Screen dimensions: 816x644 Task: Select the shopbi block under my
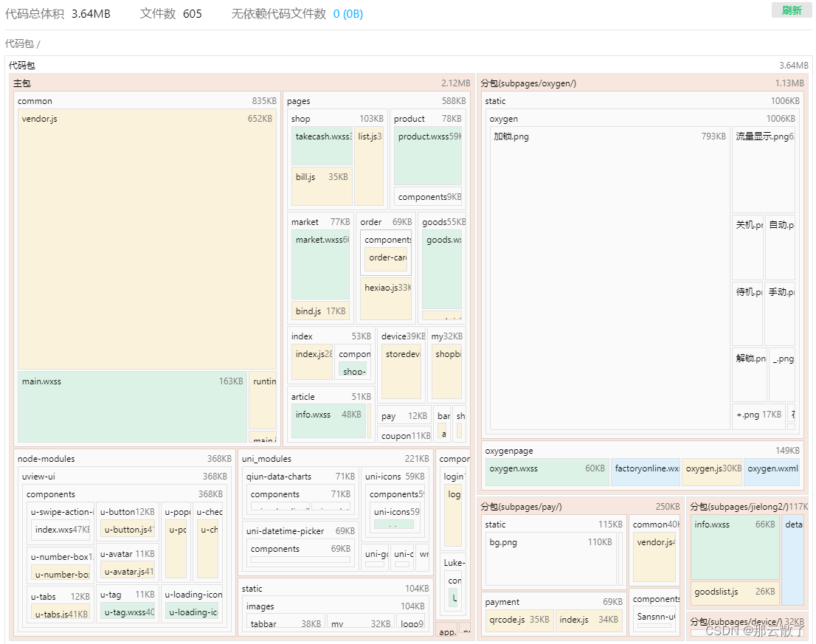click(x=446, y=371)
